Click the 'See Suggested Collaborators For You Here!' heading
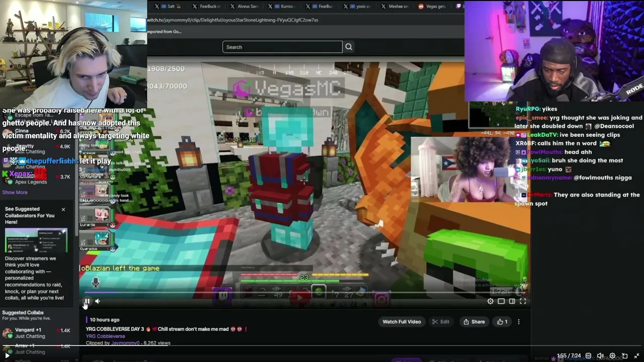The image size is (644, 362). pyautogui.click(x=30, y=215)
